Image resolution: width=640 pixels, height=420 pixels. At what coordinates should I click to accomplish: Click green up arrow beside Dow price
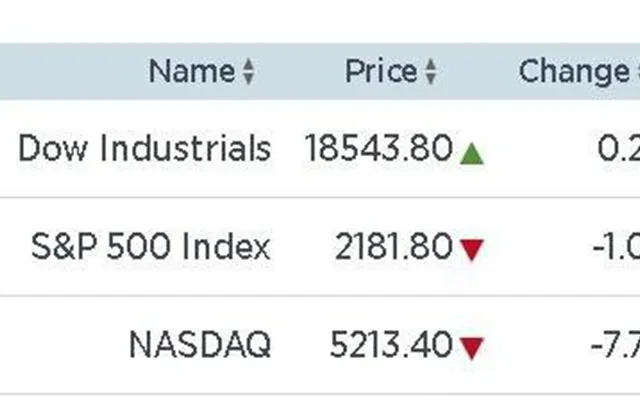[x=472, y=153]
